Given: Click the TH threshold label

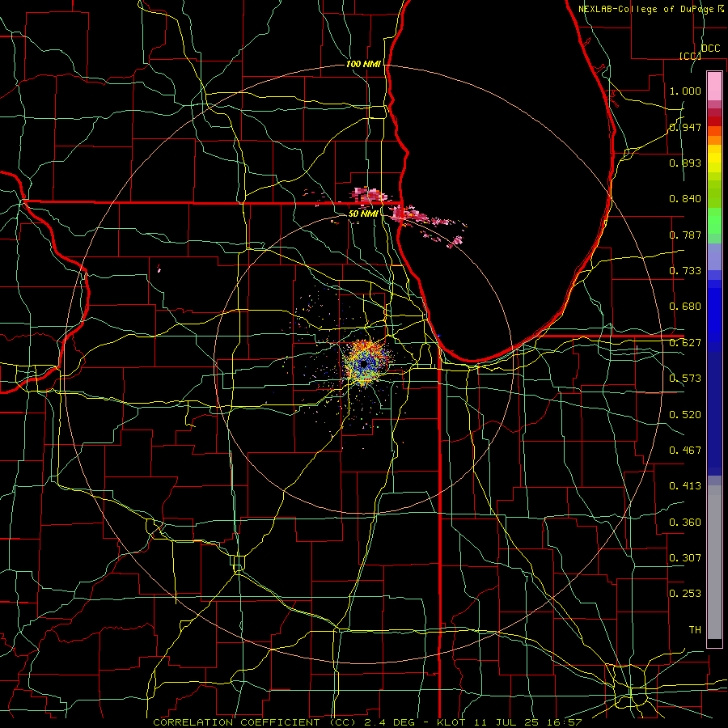Looking at the screenshot, I should pyautogui.click(x=695, y=630).
